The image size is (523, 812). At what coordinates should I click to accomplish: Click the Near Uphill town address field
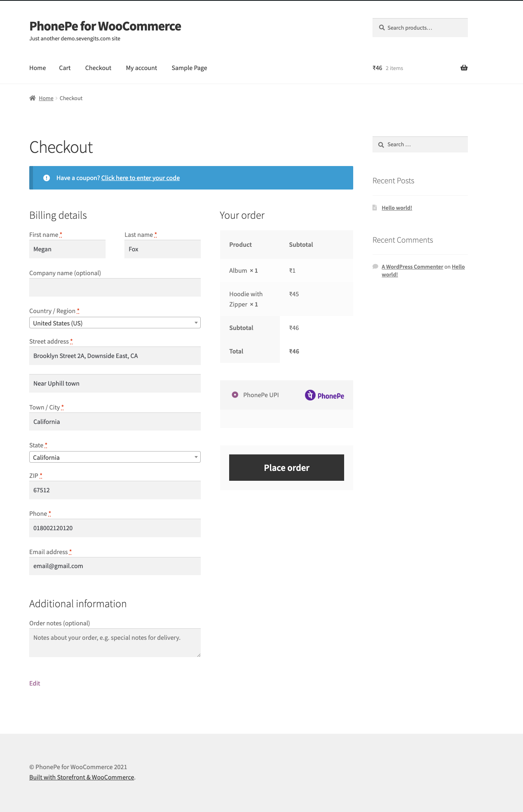(115, 384)
